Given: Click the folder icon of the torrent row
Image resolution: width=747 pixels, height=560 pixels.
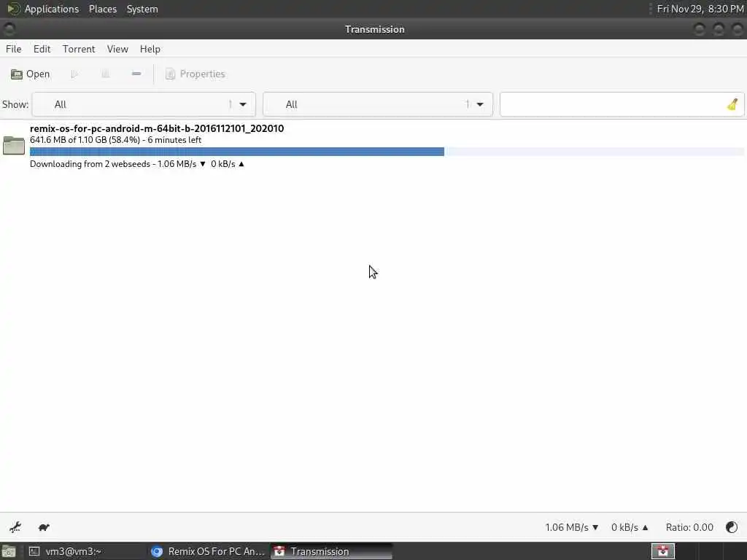Looking at the screenshot, I should (14, 146).
